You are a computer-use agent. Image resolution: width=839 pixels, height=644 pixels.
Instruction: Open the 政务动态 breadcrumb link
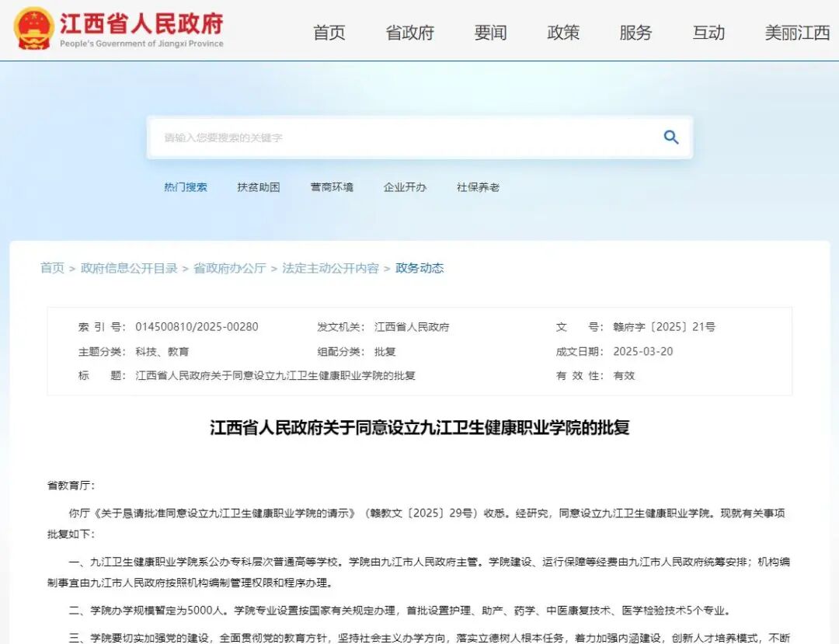(419, 268)
